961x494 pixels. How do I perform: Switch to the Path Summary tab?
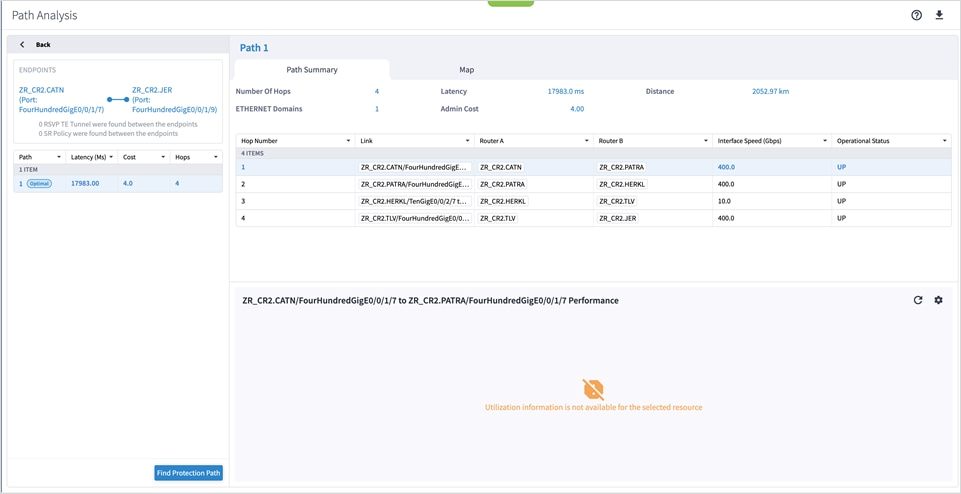pyautogui.click(x=312, y=70)
